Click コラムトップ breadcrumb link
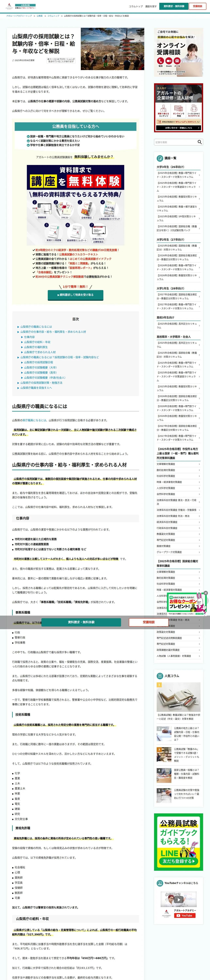 pos(53,16)
